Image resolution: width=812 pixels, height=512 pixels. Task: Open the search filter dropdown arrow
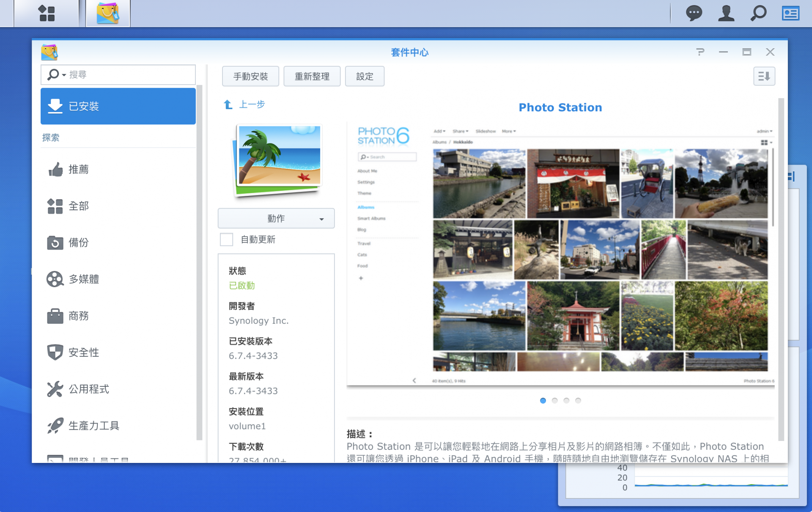pyautogui.click(x=64, y=75)
